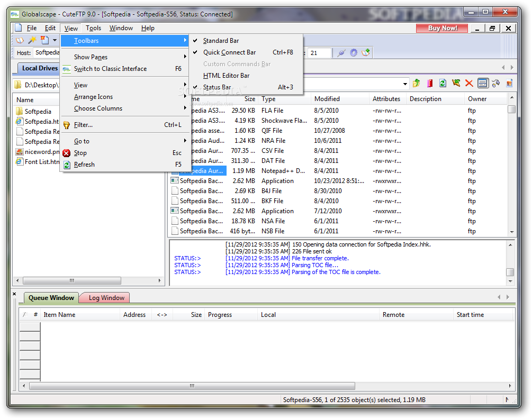Click the folder tree view icon in remote toolbar
The image size is (532, 419).
(x=495, y=83)
